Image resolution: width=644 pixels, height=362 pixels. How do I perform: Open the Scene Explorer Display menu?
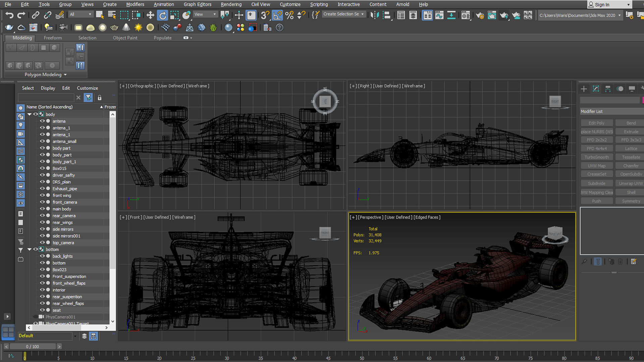(48, 88)
